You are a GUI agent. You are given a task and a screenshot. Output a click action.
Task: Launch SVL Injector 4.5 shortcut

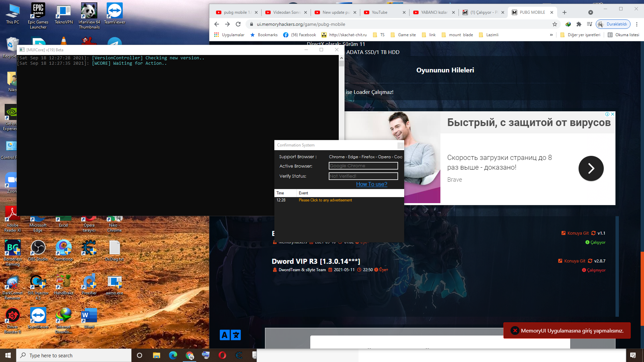point(38,287)
